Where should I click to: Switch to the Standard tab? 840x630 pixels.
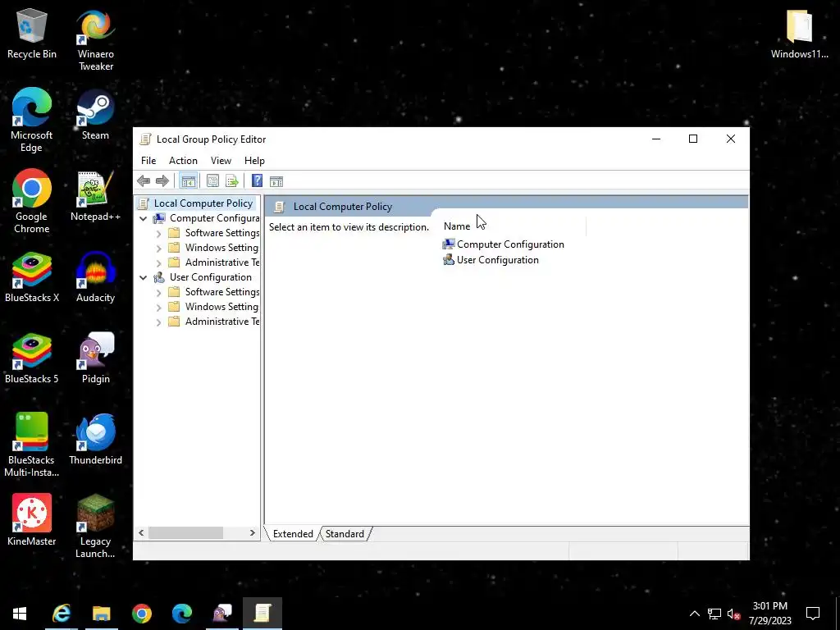[x=345, y=533]
